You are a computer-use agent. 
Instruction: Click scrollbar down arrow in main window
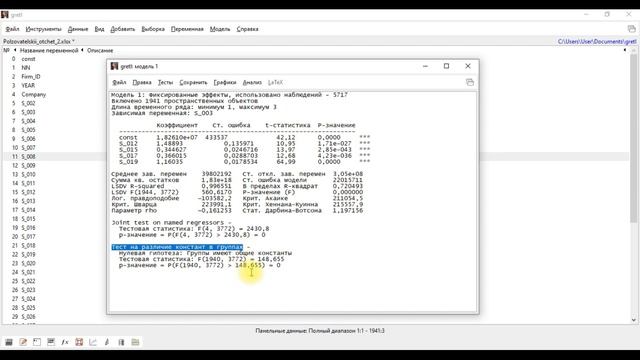point(633,320)
